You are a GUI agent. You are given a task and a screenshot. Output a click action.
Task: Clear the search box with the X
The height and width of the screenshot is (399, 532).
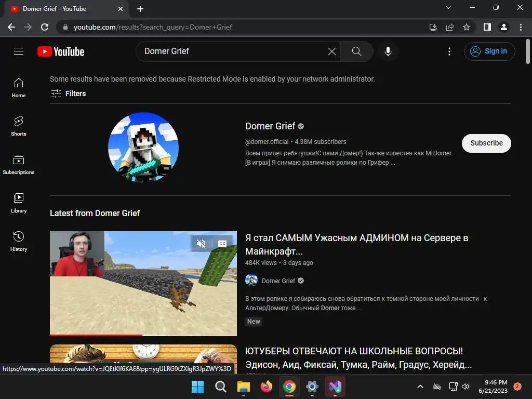pyautogui.click(x=332, y=51)
